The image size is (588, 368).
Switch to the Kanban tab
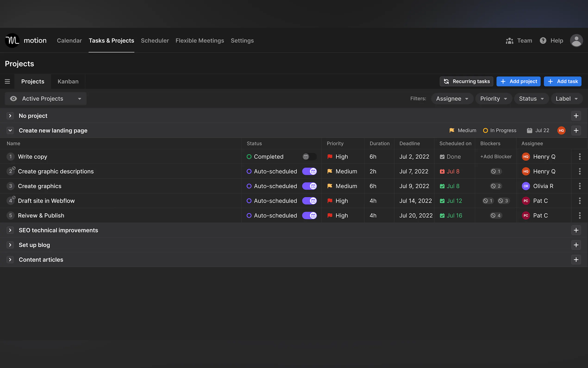point(68,81)
